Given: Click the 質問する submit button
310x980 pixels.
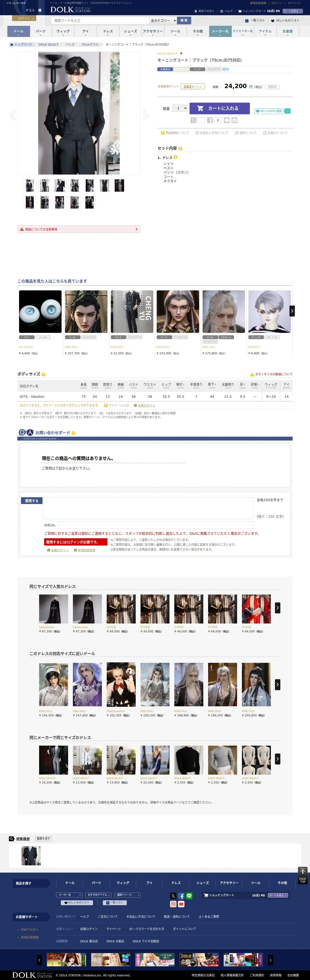Looking at the screenshot, I should 32,501.
